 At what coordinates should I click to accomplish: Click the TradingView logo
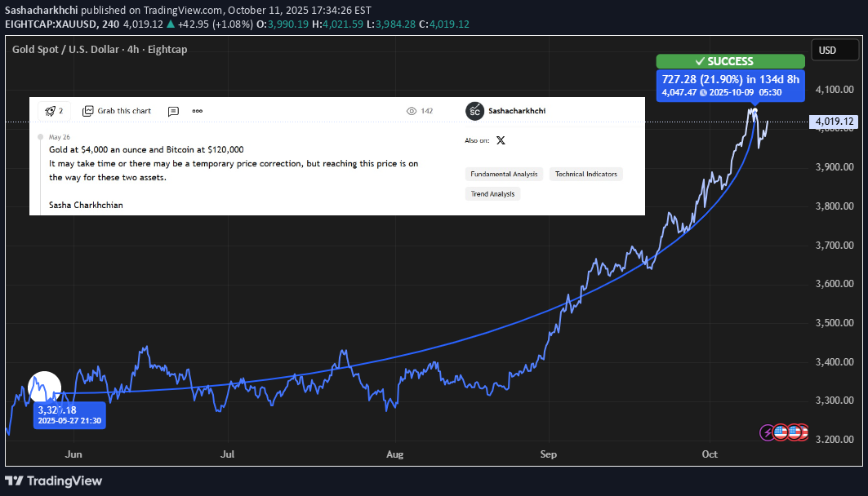pyautogui.click(x=54, y=480)
